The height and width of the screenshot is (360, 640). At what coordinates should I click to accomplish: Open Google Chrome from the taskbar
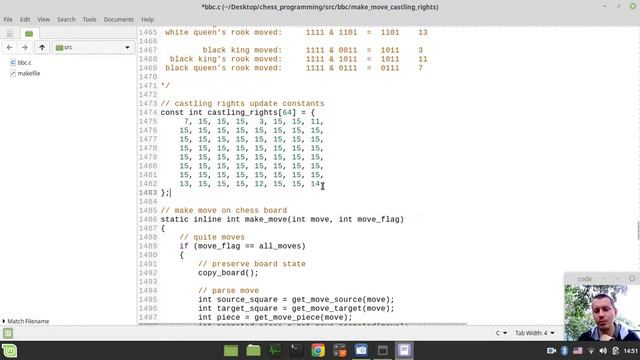[x=318, y=351]
